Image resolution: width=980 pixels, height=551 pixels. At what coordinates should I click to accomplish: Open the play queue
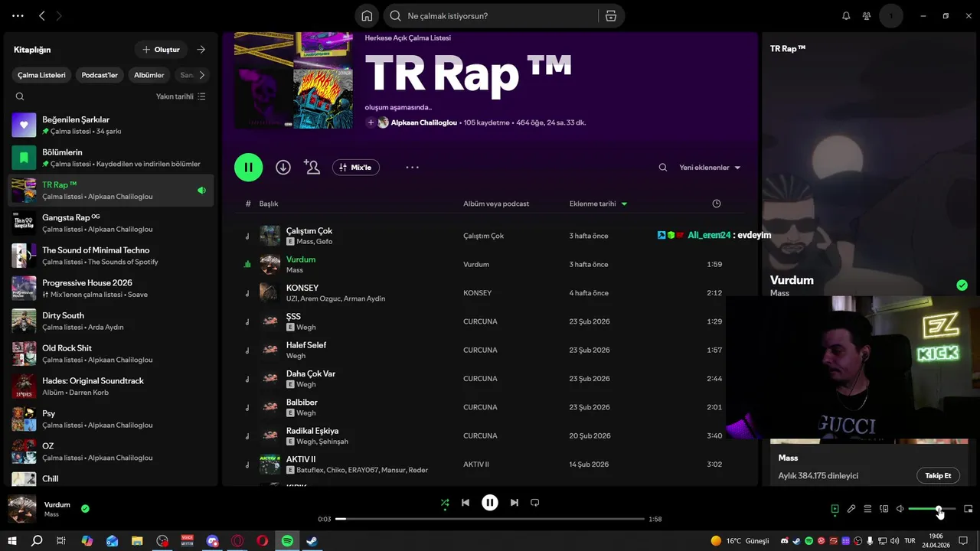[x=867, y=509]
